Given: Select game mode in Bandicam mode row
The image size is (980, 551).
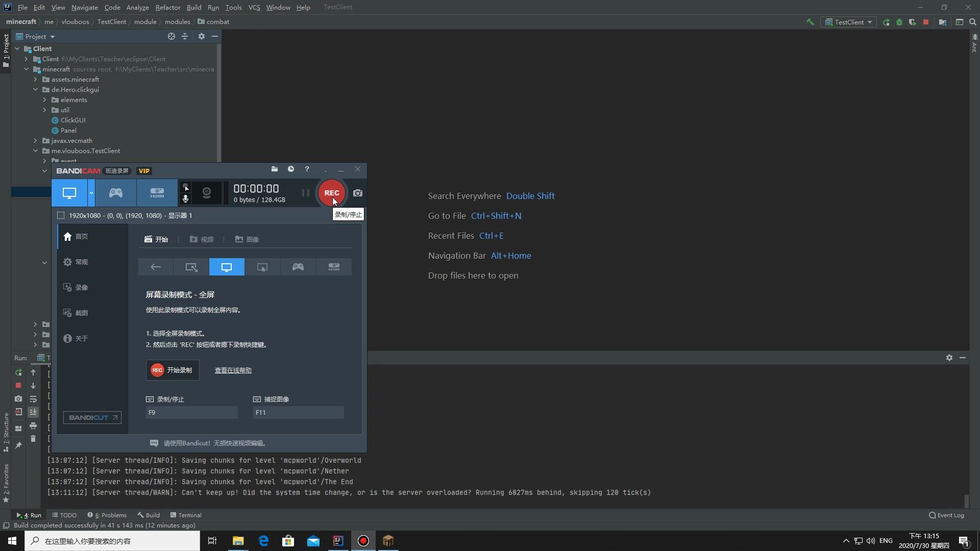Looking at the screenshot, I should coord(298,267).
